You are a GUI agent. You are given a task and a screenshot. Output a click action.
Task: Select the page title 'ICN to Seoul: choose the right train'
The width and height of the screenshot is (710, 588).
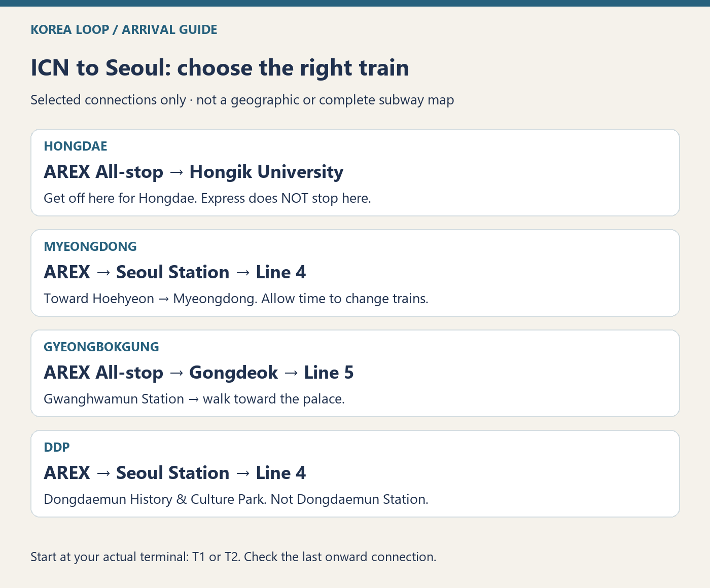[x=220, y=68]
